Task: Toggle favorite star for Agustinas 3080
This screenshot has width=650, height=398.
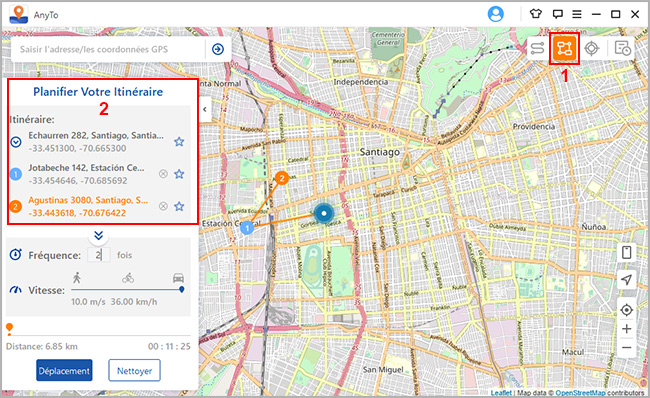Action: pos(179,206)
